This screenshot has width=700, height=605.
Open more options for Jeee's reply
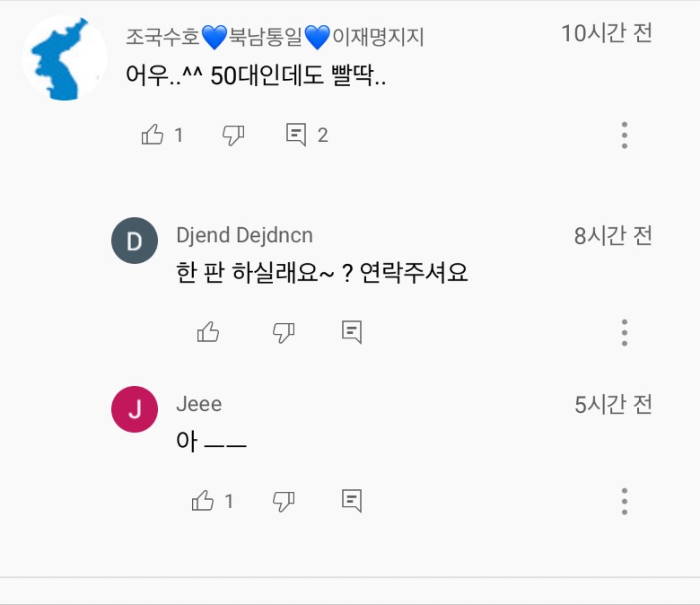click(625, 500)
